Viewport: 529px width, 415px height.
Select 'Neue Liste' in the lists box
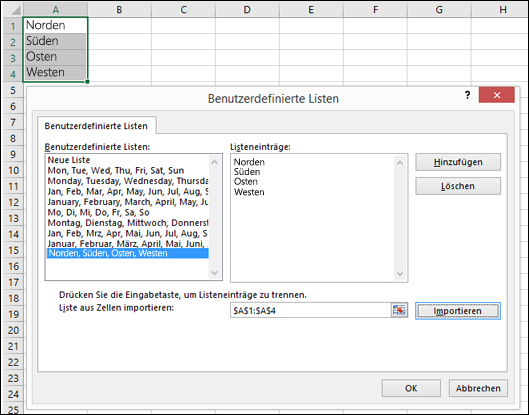click(128, 160)
